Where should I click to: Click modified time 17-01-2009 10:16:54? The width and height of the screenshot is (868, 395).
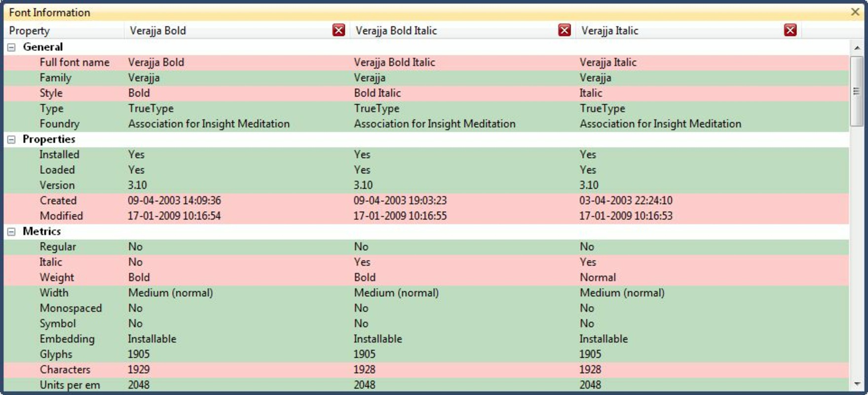coord(174,216)
